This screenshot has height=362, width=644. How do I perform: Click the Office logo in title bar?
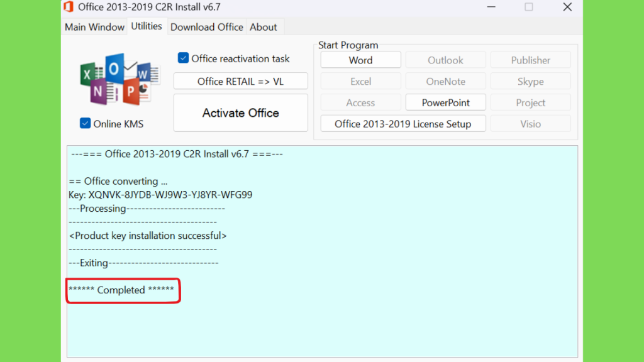[x=69, y=6]
